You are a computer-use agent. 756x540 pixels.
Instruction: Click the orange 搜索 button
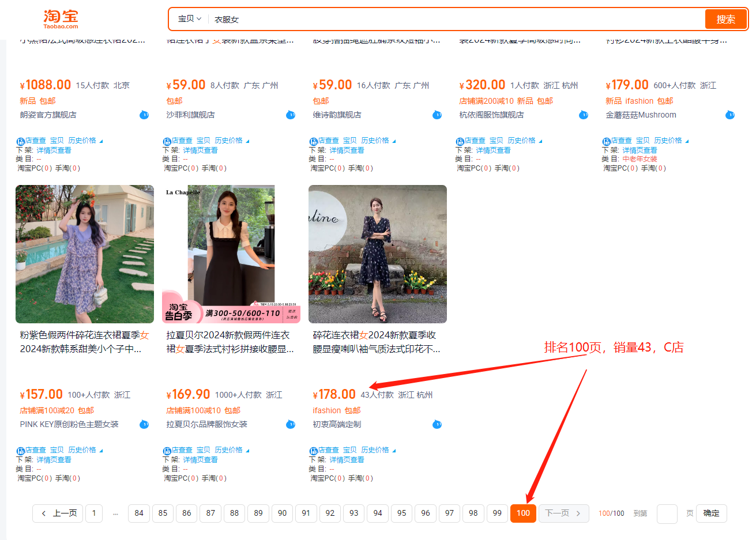coord(725,19)
